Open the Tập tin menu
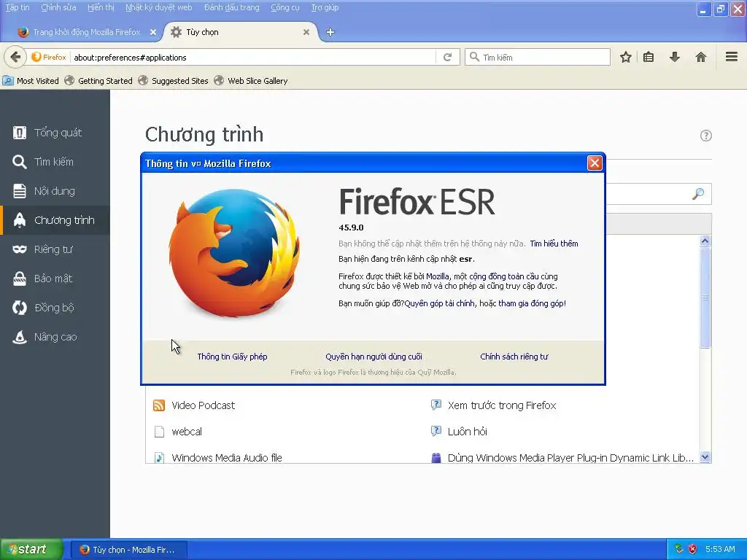Image resolution: width=747 pixels, height=560 pixels. click(18, 7)
